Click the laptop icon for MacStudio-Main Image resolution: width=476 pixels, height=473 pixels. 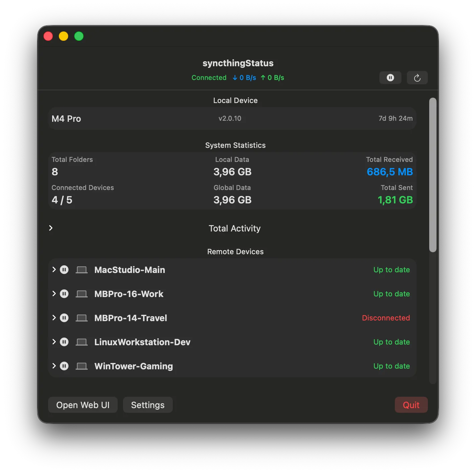tap(82, 270)
